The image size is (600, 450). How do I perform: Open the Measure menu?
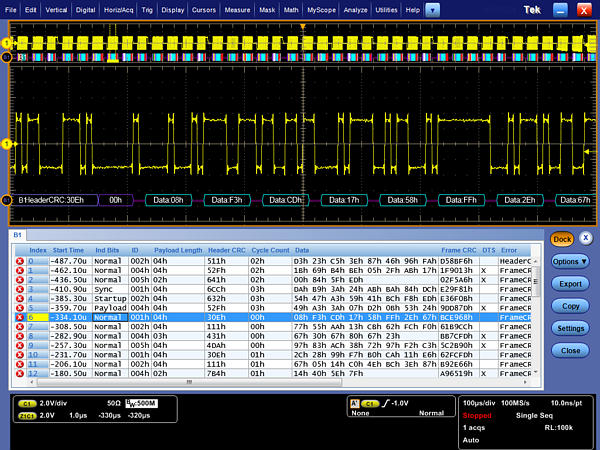(237, 8)
